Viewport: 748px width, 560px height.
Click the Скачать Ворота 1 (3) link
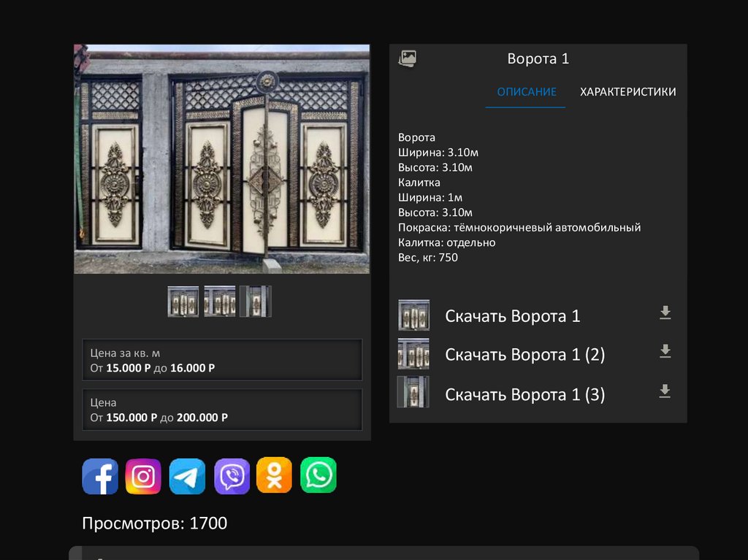(524, 395)
